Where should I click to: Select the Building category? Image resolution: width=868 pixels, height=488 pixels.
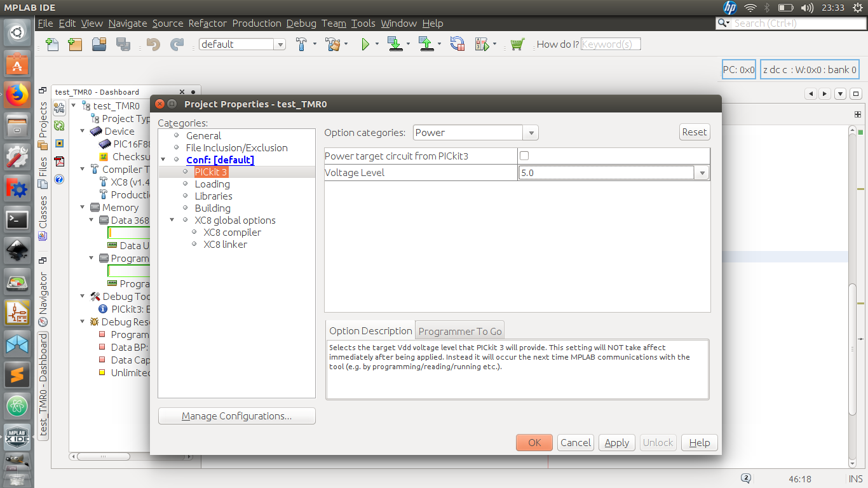(x=213, y=208)
